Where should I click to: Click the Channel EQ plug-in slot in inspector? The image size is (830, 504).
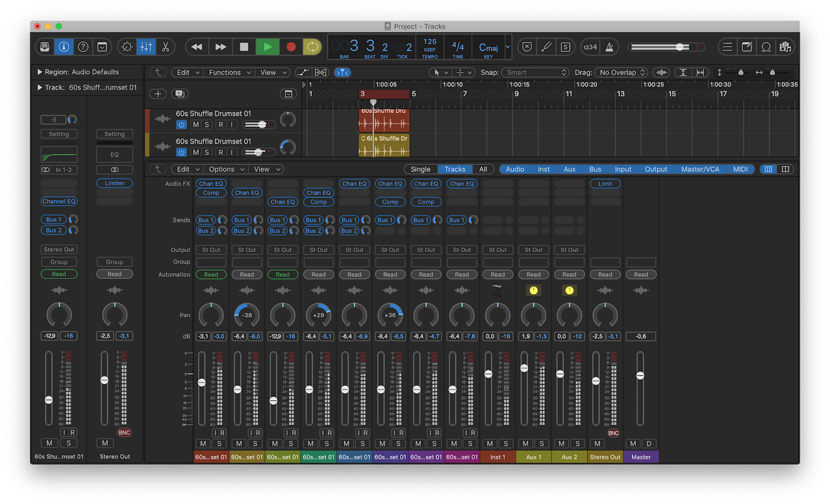(x=59, y=202)
